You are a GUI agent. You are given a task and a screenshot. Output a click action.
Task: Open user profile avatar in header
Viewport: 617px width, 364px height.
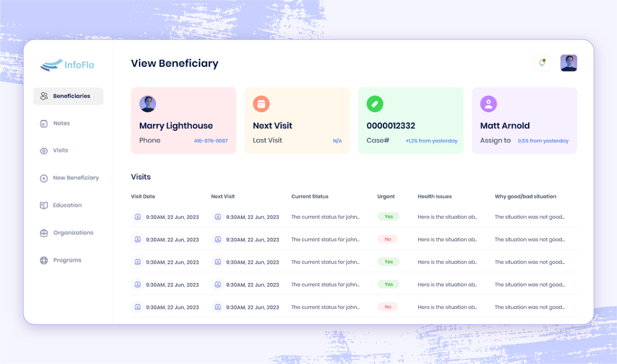tap(569, 63)
